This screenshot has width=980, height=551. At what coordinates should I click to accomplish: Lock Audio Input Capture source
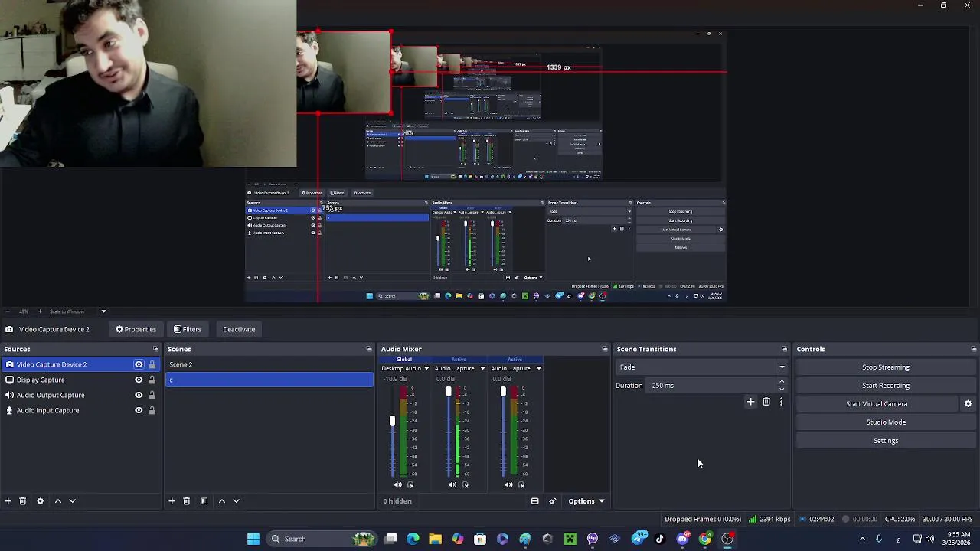click(x=152, y=410)
